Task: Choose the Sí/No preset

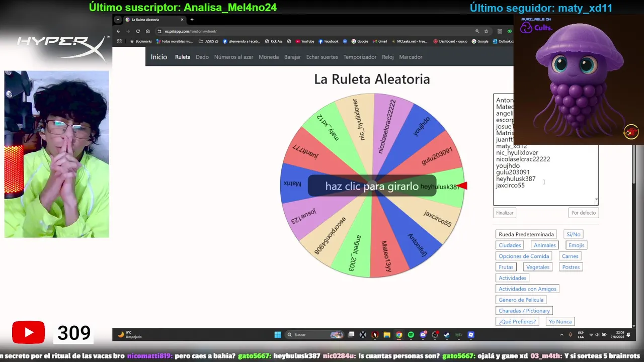Action: pos(574,234)
